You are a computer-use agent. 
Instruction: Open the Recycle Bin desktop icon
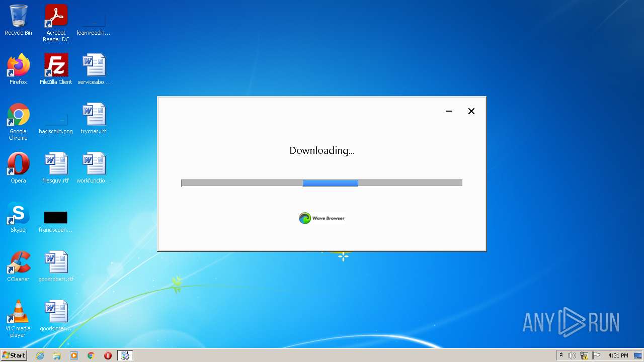point(18,20)
